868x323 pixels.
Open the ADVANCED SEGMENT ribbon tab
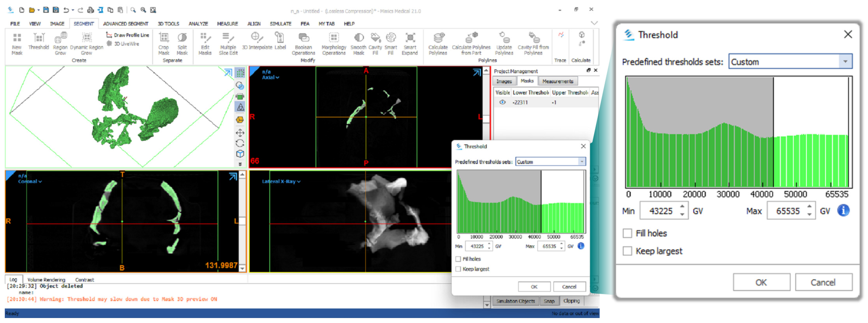click(125, 24)
